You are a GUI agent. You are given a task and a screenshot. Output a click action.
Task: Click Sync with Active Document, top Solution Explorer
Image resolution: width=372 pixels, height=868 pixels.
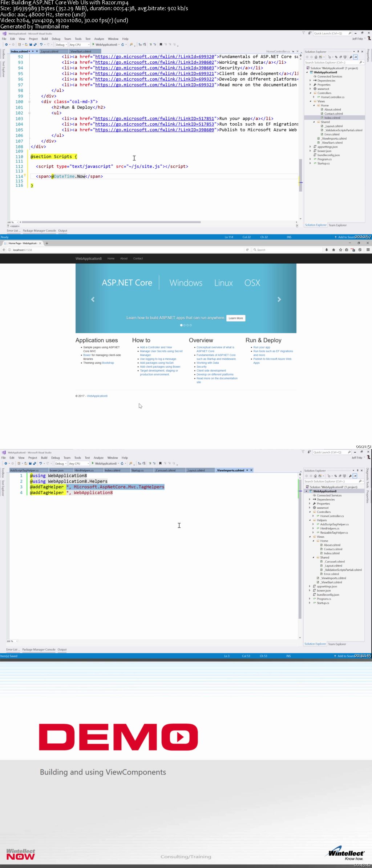[336, 57]
